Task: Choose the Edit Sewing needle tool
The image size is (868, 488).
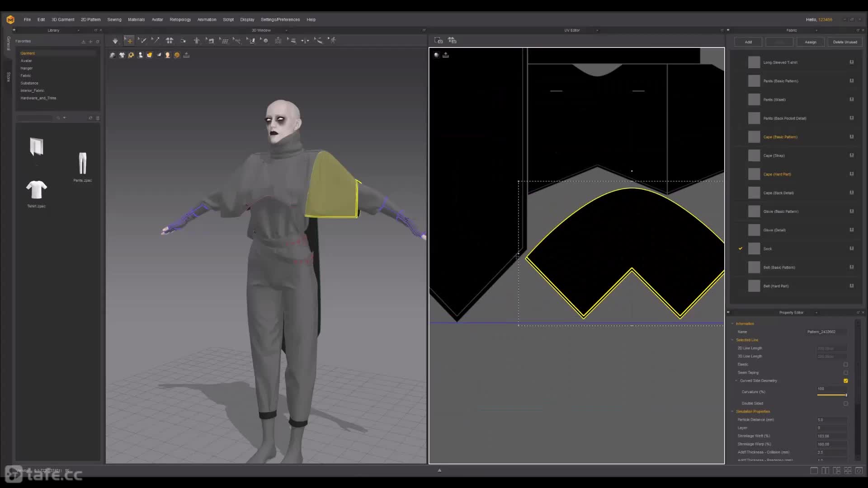Action: click(x=142, y=41)
